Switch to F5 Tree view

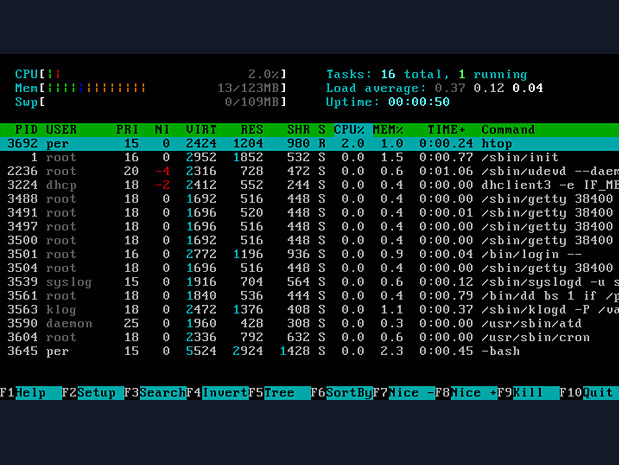pyautogui.click(x=279, y=393)
